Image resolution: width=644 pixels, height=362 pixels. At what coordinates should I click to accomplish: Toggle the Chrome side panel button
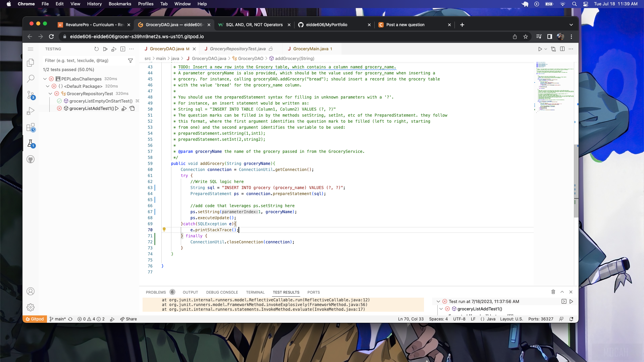549,37
